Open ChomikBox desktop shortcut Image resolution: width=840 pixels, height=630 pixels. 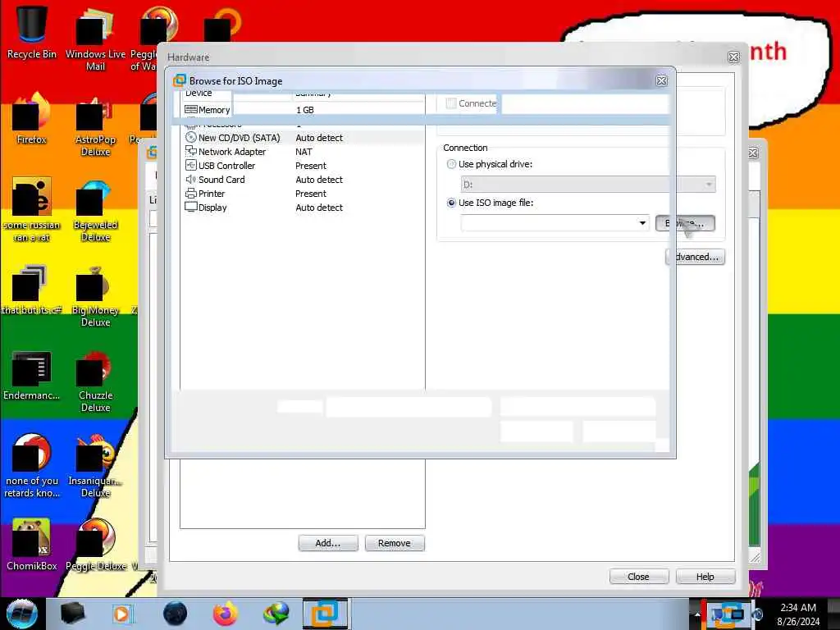(x=32, y=545)
